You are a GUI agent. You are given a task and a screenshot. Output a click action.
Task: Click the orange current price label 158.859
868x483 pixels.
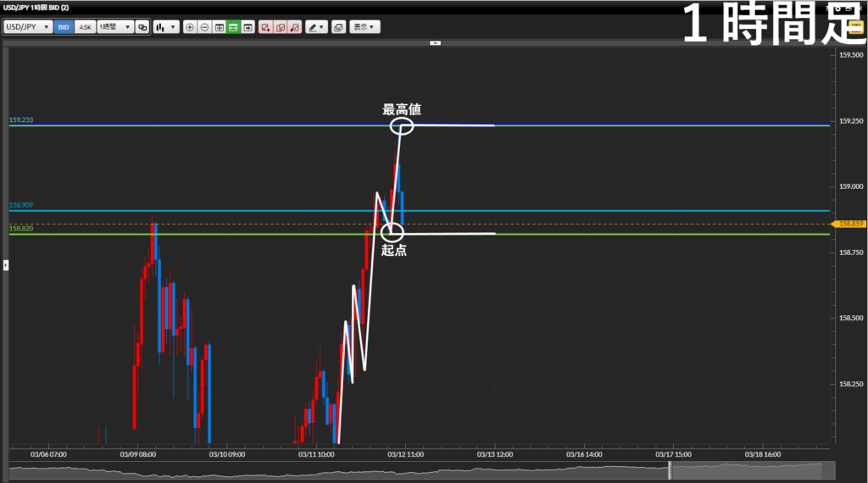(849, 224)
